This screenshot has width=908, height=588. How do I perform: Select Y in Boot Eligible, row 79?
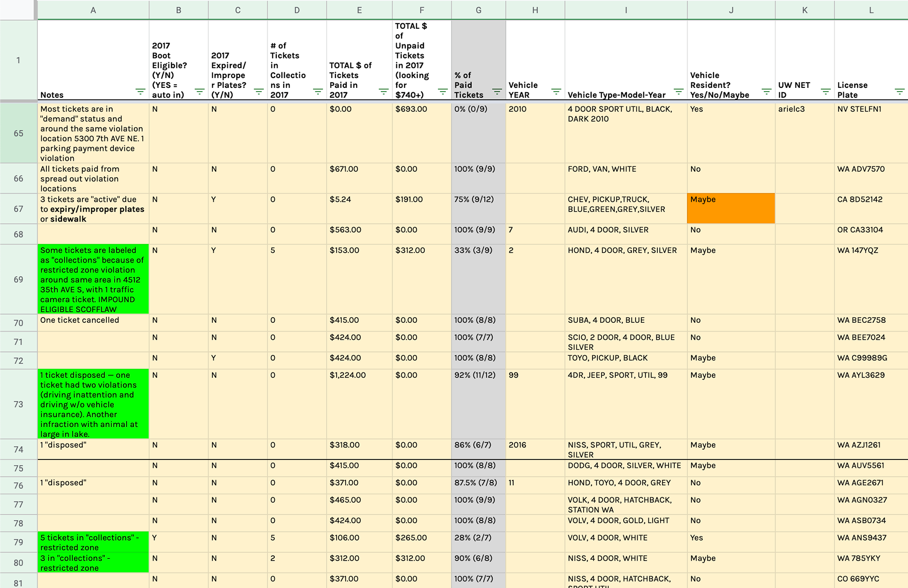179,542
